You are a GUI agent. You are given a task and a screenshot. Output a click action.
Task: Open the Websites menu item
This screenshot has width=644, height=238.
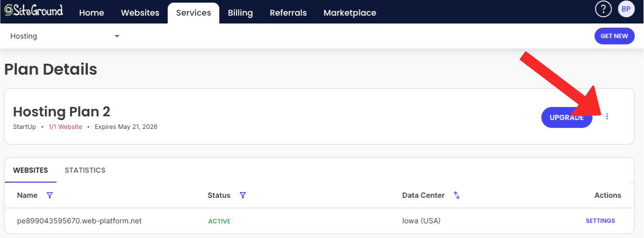pyautogui.click(x=140, y=13)
